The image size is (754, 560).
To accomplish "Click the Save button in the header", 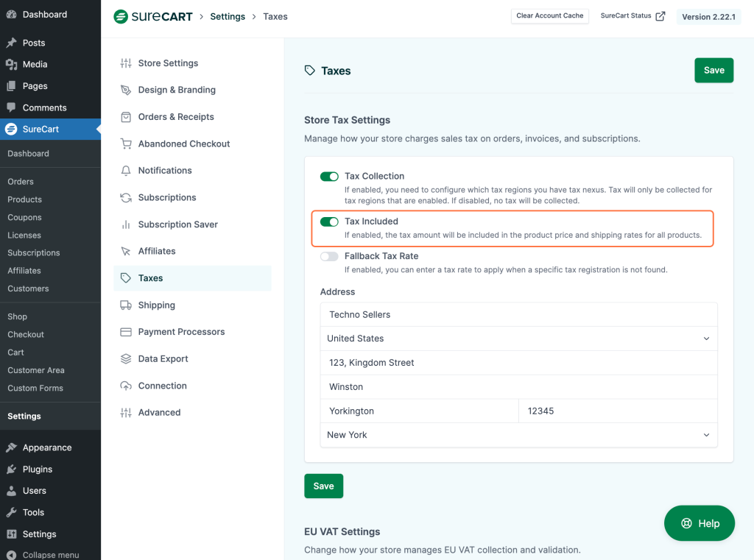I will [714, 70].
